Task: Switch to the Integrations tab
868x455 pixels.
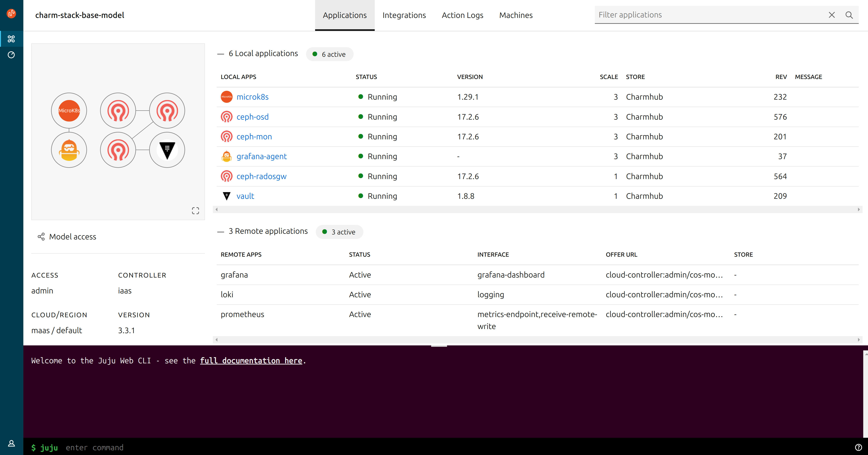Action: pyautogui.click(x=404, y=15)
